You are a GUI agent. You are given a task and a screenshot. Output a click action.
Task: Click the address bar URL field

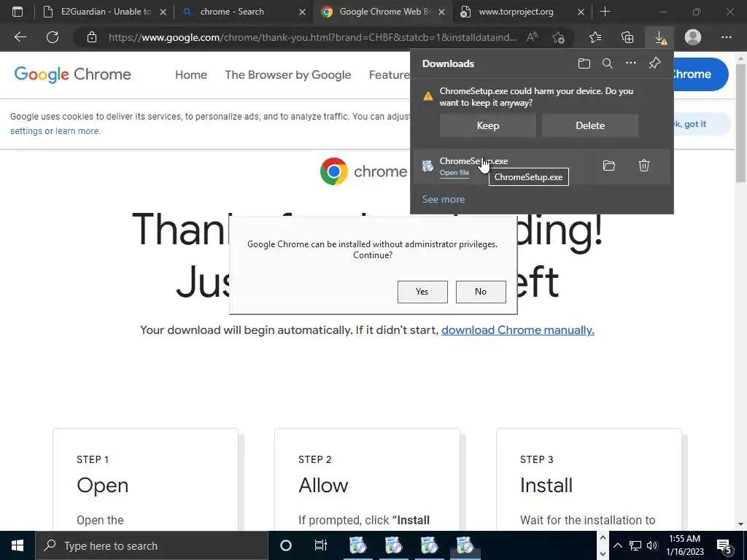tap(312, 37)
